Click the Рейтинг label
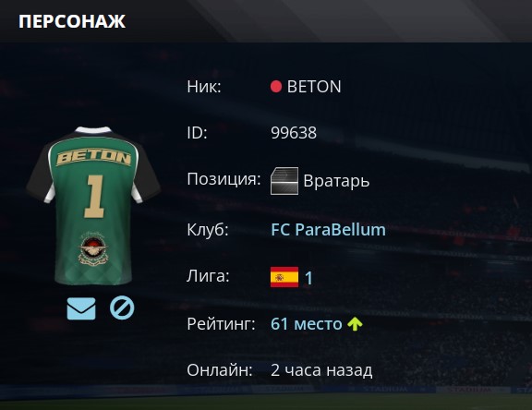Screen dimensions: 532x410 coord(221,324)
